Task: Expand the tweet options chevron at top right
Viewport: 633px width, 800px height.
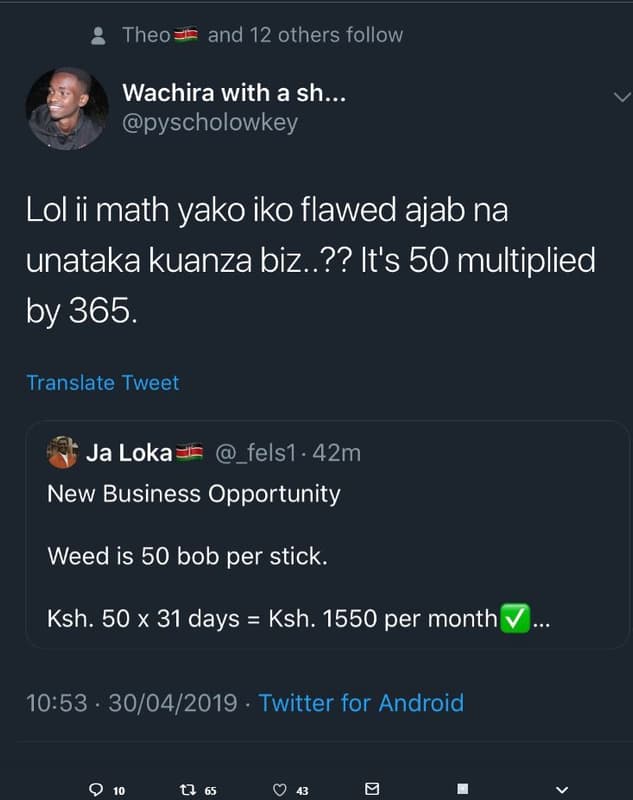Action: click(620, 98)
